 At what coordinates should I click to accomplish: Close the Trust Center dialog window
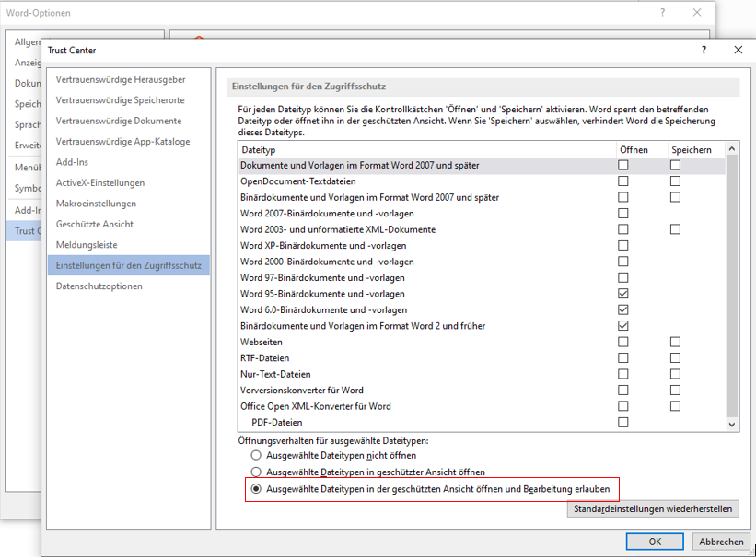738,51
